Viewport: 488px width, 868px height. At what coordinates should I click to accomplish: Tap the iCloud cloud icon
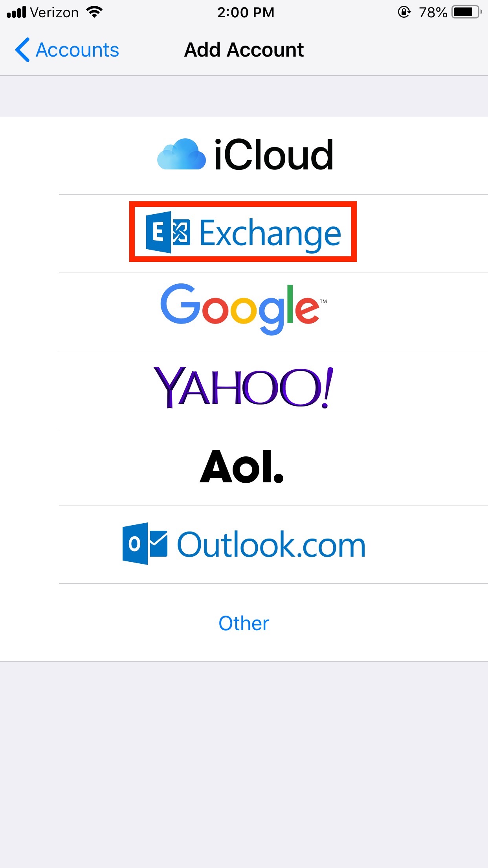[182, 154]
